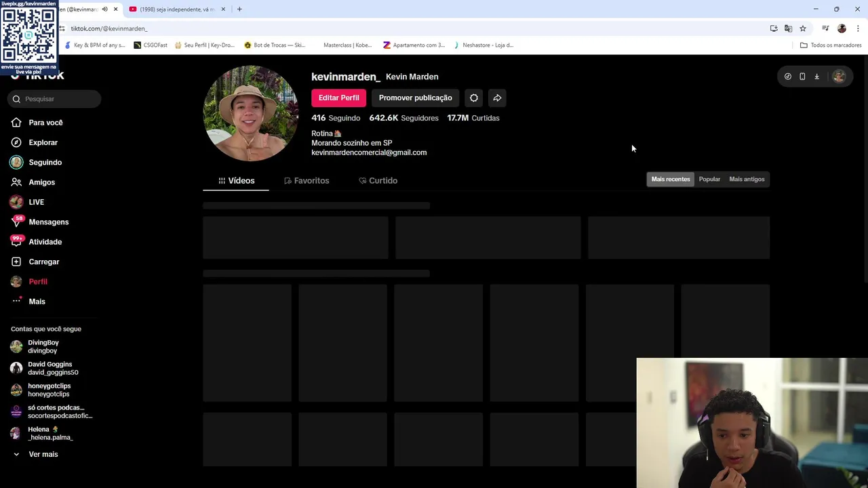This screenshot has height=488, width=868.
Task: Click Editar Perfil button
Action: [339, 98]
